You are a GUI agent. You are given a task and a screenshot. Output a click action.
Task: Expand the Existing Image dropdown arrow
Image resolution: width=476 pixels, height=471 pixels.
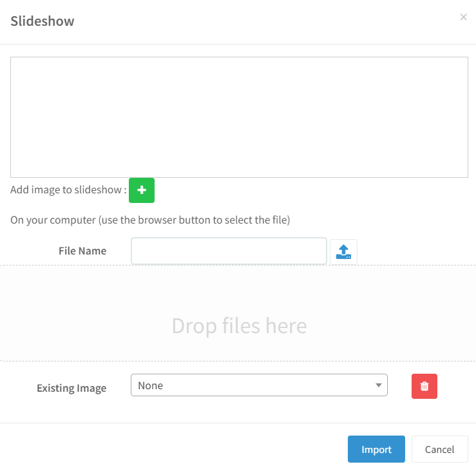click(x=378, y=385)
